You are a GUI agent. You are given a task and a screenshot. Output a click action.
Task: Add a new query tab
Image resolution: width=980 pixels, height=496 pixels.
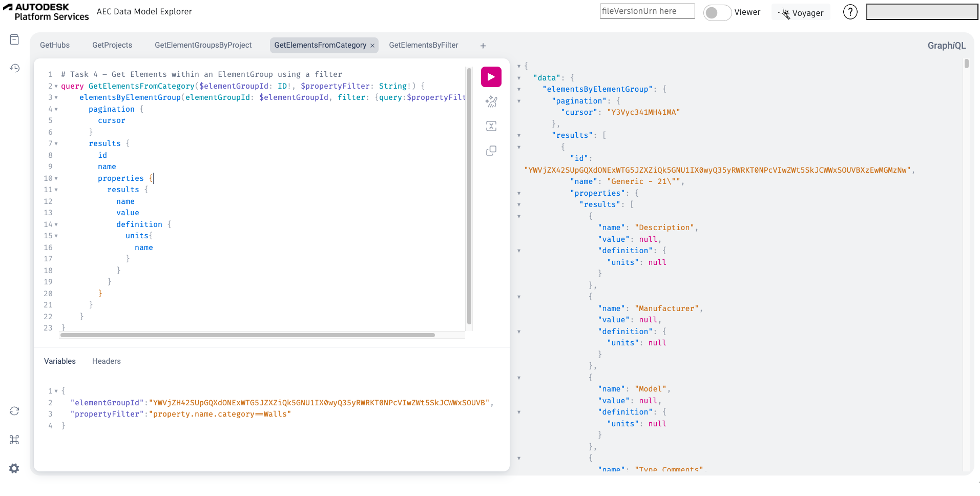(483, 46)
